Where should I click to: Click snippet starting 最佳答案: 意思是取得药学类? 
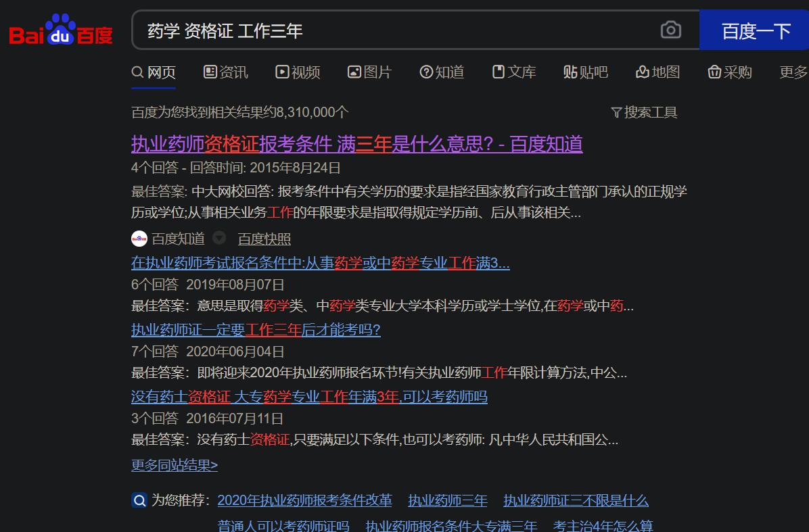(x=382, y=306)
